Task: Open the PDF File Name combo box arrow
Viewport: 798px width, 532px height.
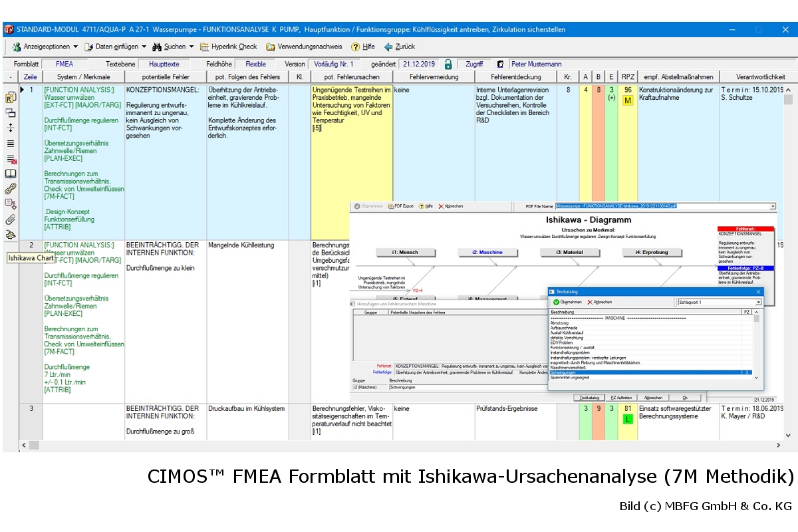Action: point(773,206)
